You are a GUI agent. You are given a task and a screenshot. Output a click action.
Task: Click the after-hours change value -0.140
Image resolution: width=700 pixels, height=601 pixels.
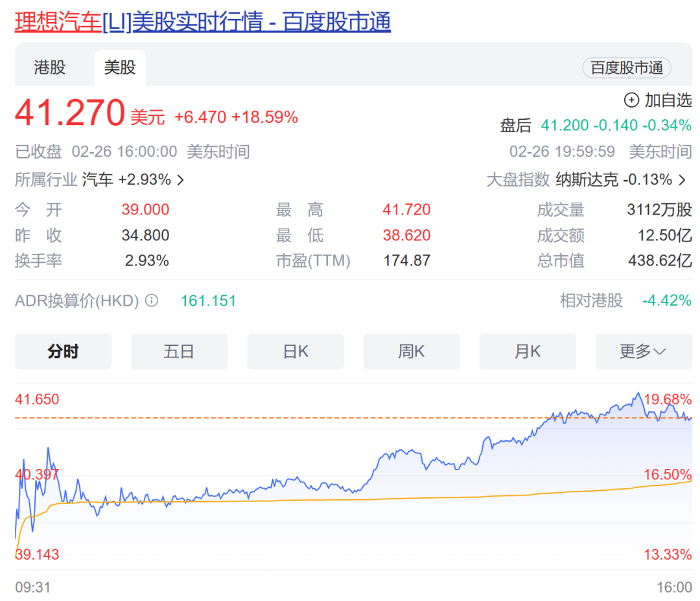(x=616, y=126)
